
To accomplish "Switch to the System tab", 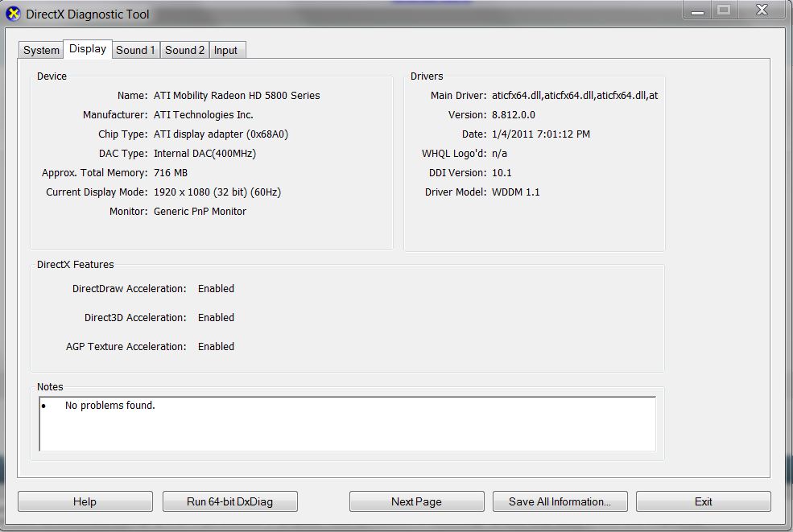I will [41, 50].
